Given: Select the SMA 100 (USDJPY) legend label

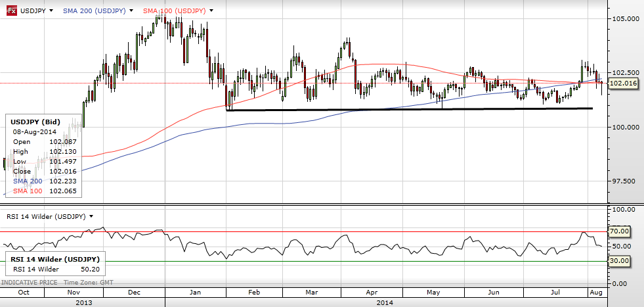Looking at the screenshot, I should coord(175,11).
